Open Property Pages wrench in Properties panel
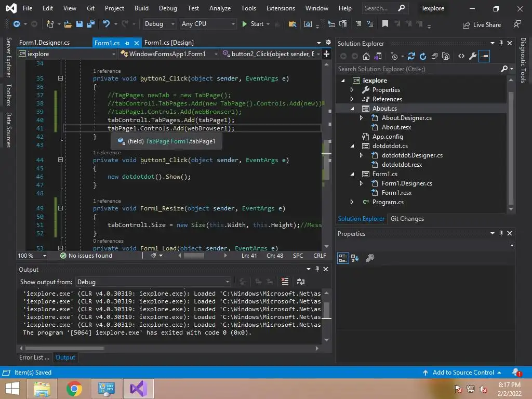 point(370,258)
